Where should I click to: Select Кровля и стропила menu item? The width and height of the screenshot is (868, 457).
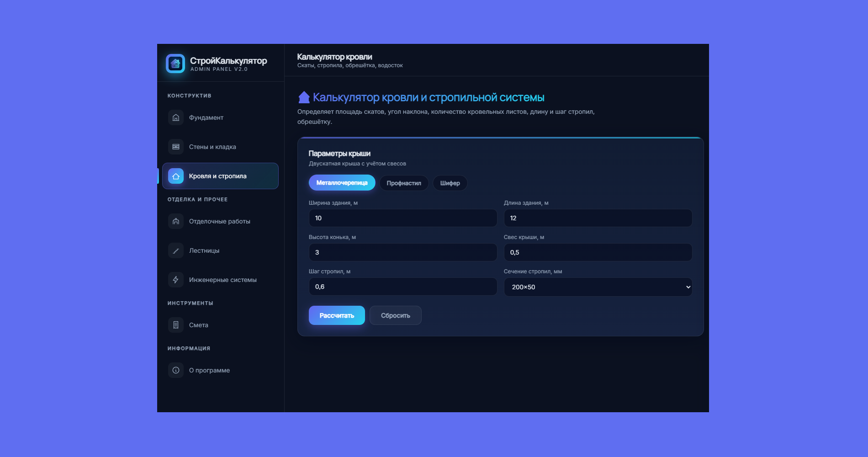point(220,176)
